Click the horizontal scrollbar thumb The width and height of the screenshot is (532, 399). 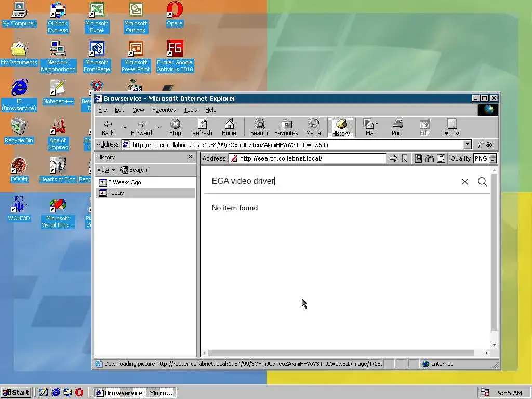[x=341, y=353]
